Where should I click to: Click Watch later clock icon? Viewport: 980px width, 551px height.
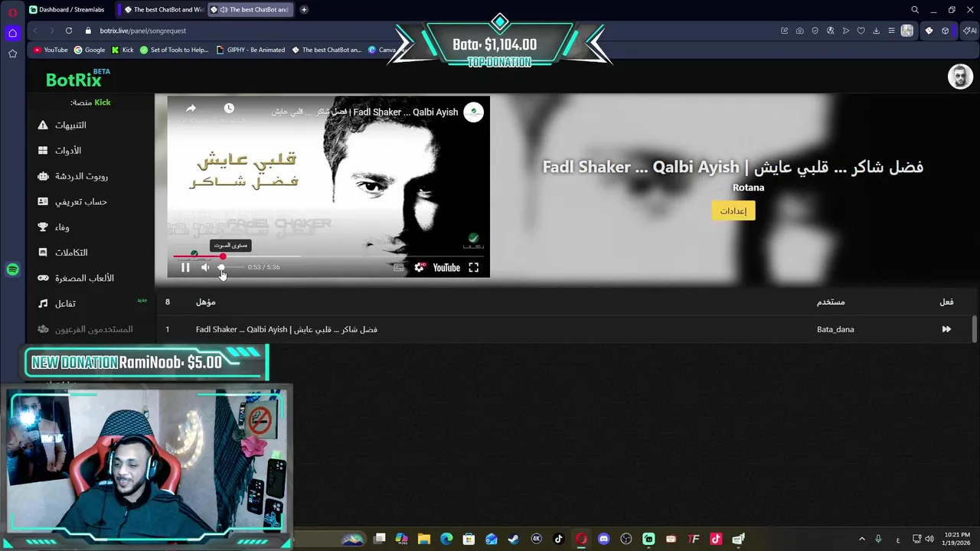[229, 109]
